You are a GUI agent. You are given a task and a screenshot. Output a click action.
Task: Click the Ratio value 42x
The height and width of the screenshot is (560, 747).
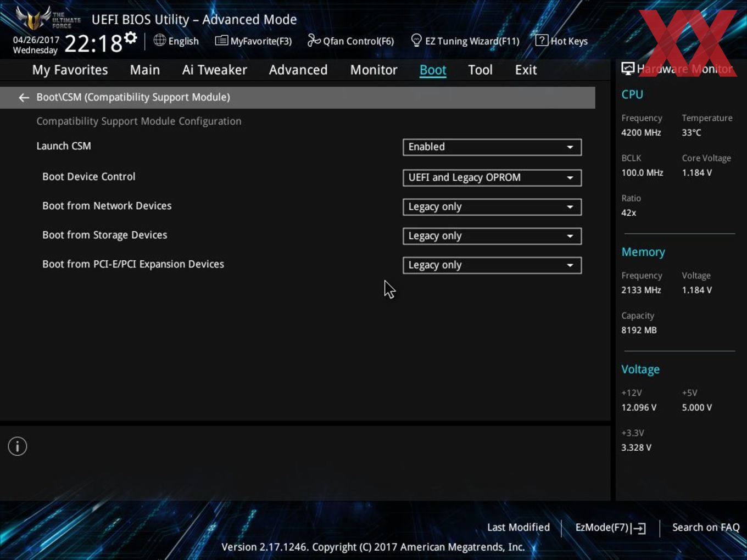tap(628, 212)
